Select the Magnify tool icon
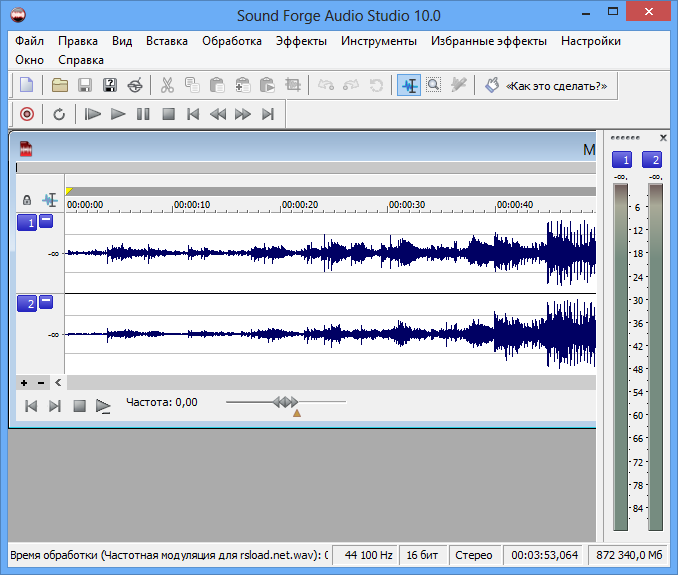678x575 pixels. 434,86
